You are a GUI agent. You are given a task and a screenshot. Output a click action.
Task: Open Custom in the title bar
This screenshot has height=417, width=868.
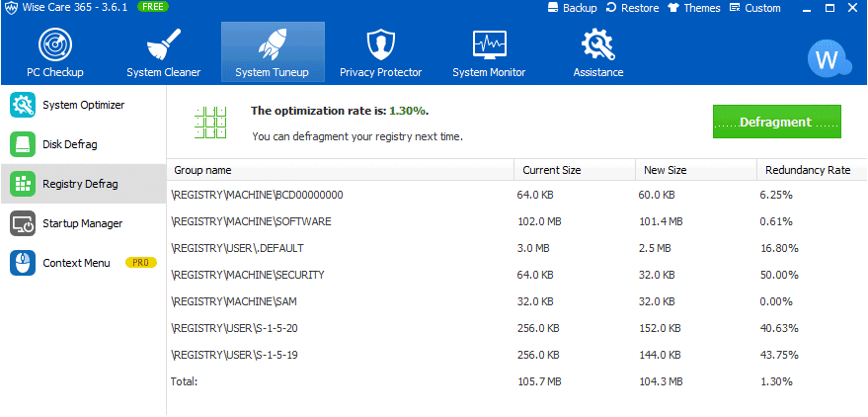coord(755,8)
